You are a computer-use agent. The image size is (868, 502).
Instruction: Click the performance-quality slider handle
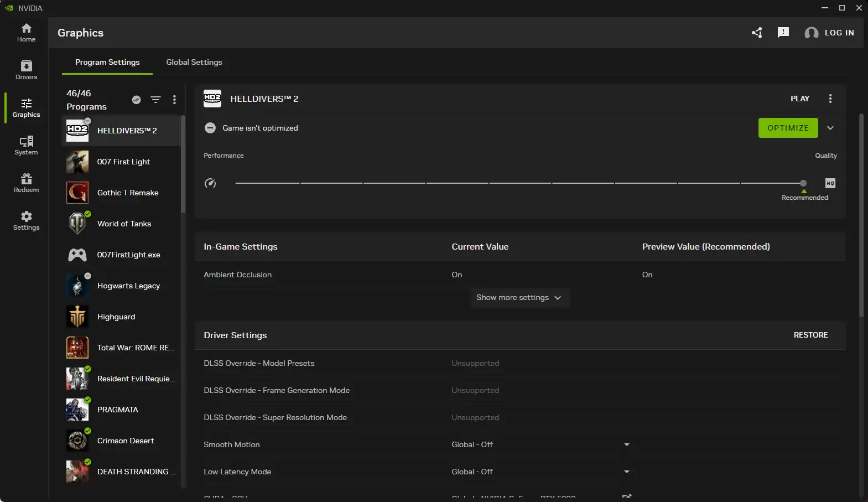(803, 183)
